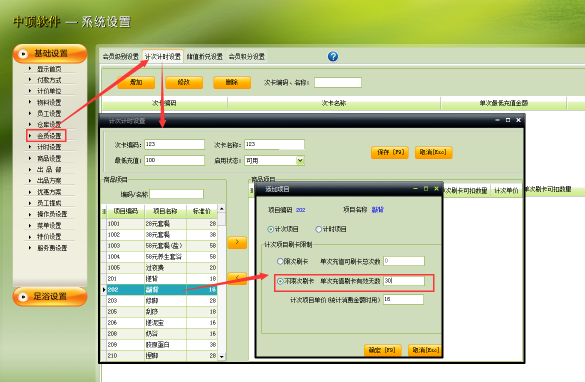Screen dimensions: 585x382
Task: Click the blue help question mark icon
Action: [333, 56]
